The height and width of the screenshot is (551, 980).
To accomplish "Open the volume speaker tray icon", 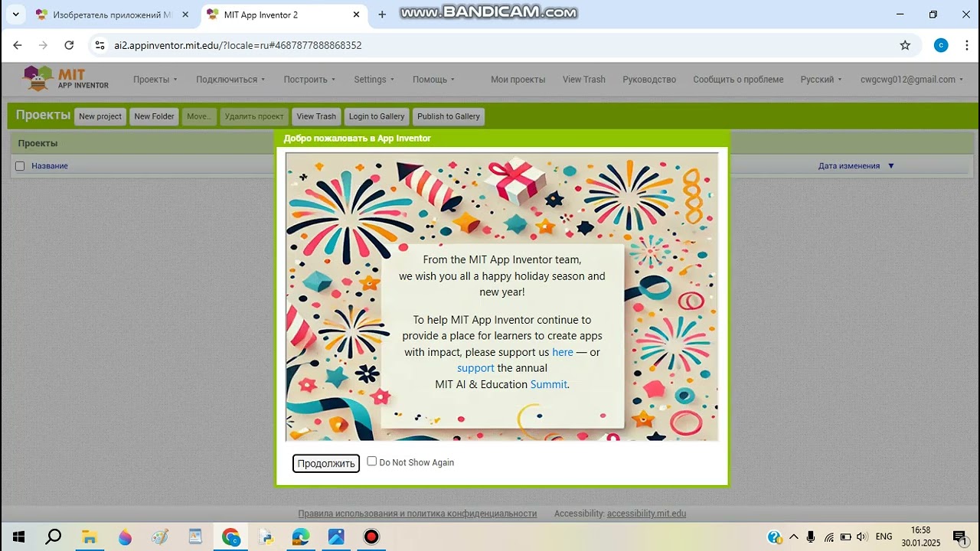I will [x=862, y=536].
